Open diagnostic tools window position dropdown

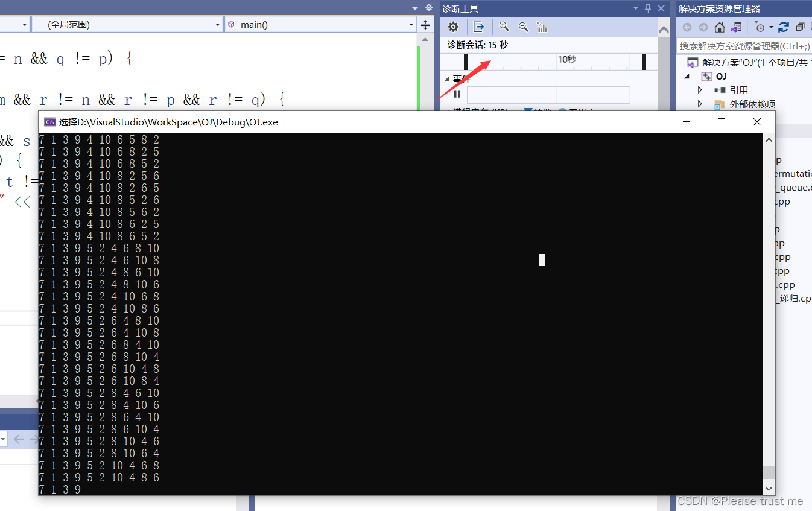(636, 8)
